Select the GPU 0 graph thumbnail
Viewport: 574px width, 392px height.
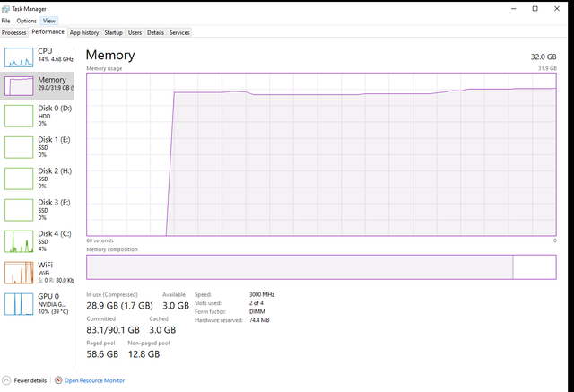click(19, 304)
